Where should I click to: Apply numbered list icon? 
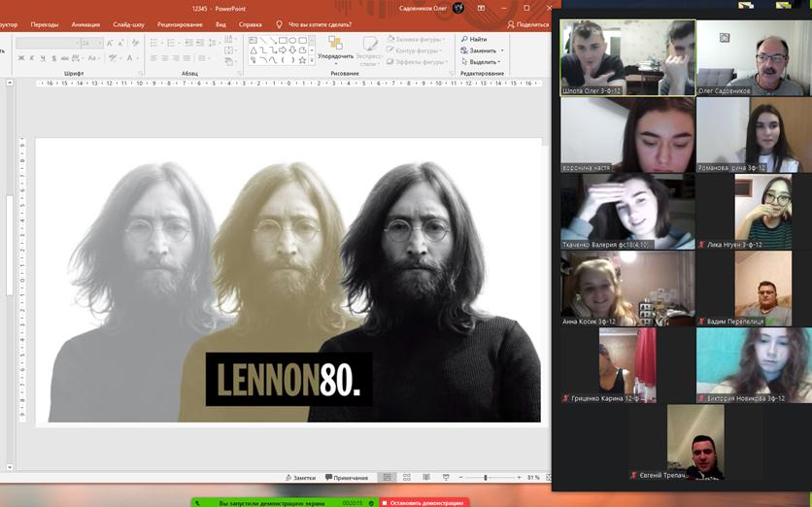173,43
